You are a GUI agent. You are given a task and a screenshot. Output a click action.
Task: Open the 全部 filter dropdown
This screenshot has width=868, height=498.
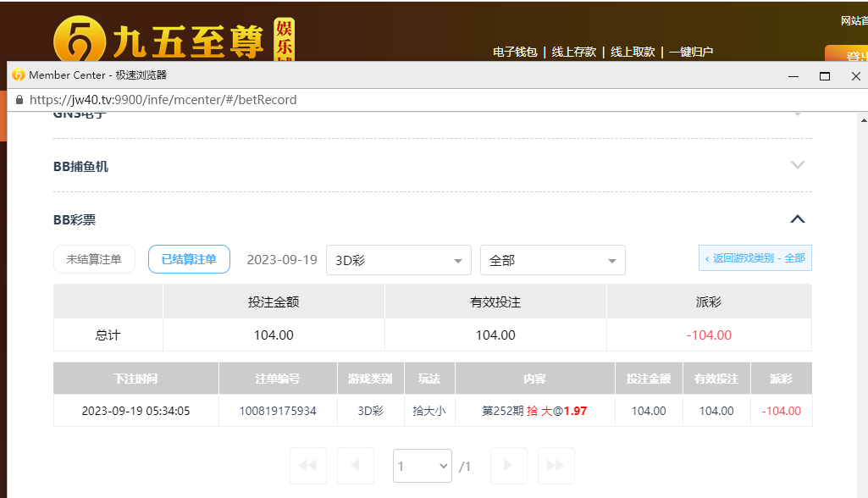click(x=552, y=260)
